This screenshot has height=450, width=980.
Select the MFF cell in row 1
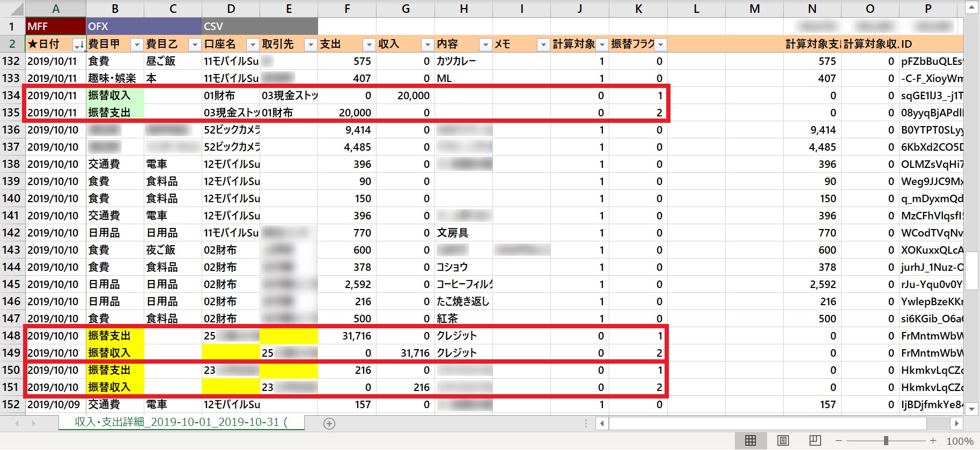(56, 26)
